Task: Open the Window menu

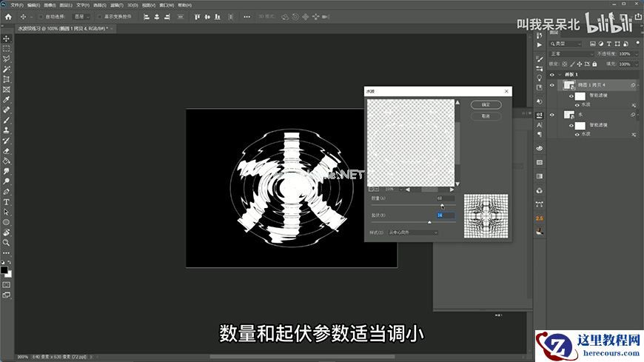Action: [x=167, y=5]
